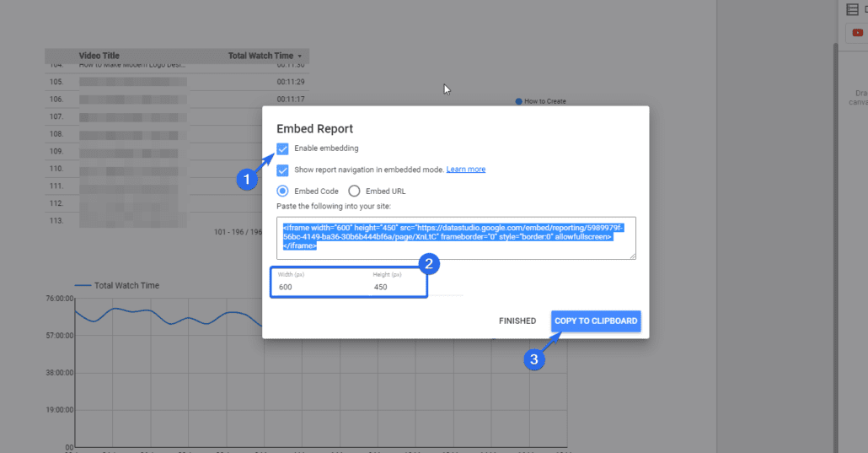Screen dimensions: 868x453
Task: Click row number 113 in table
Action: [56, 221]
